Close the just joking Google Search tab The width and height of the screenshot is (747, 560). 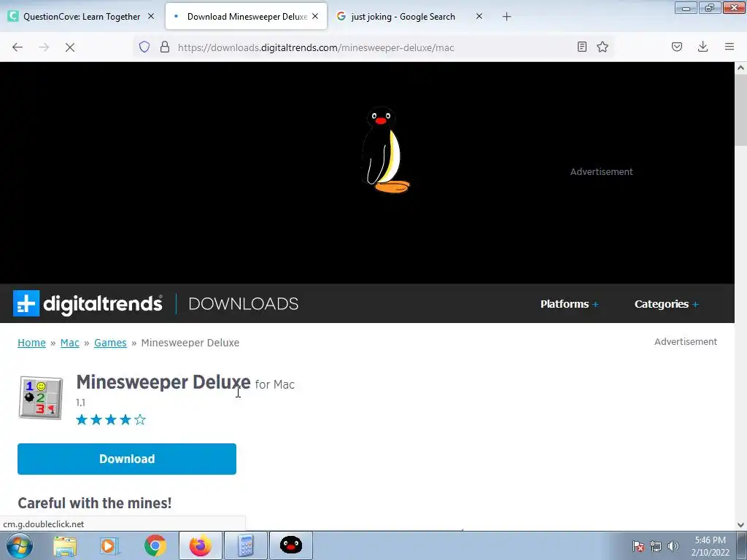[479, 16]
